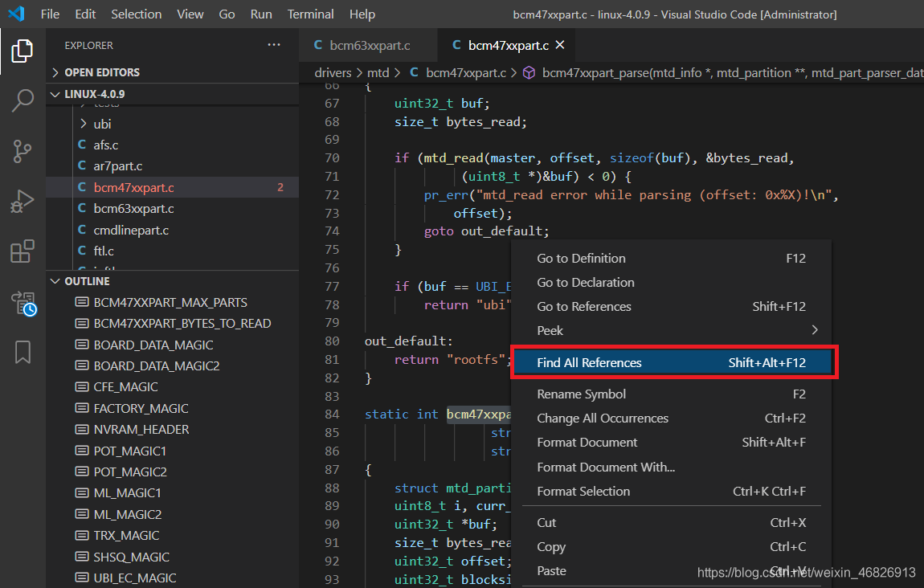
Task: Click constant icon beside NVRAM_HEADER
Action: coord(82,429)
